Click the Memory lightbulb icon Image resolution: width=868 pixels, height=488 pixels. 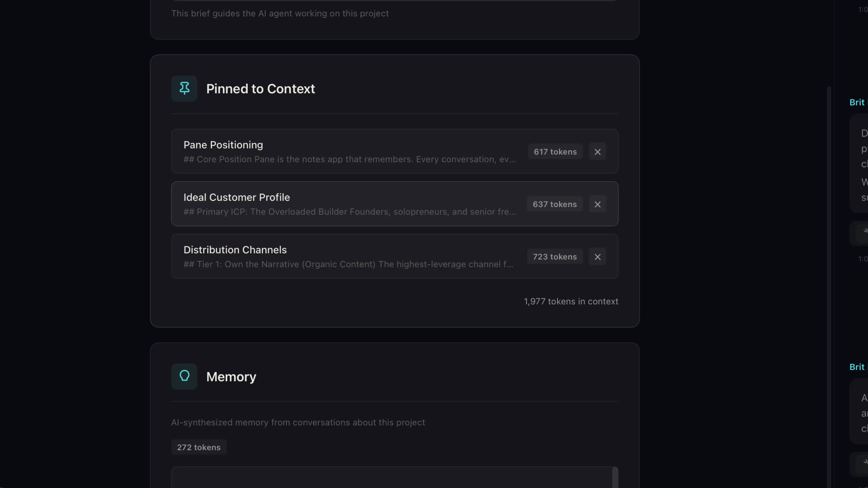tap(184, 376)
